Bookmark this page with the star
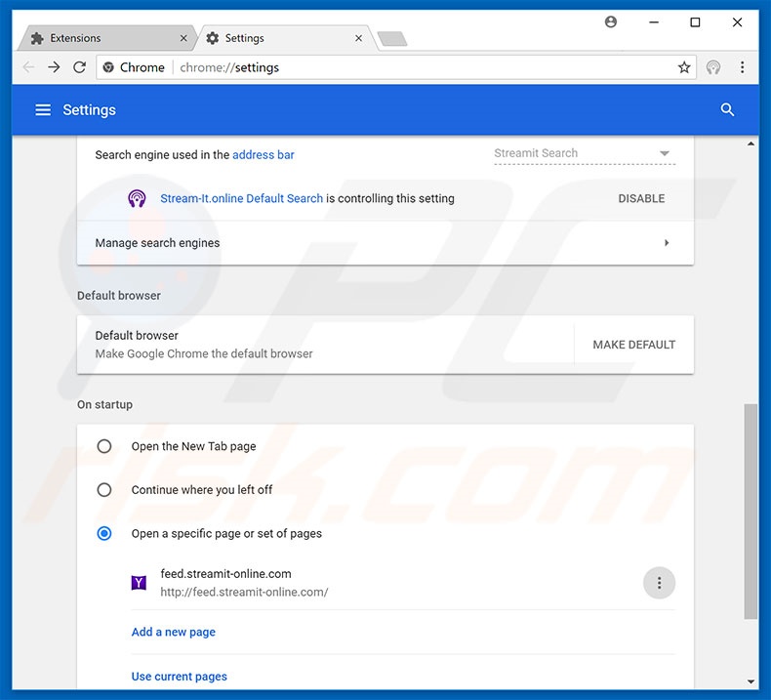This screenshot has width=771, height=700. click(x=684, y=67)
